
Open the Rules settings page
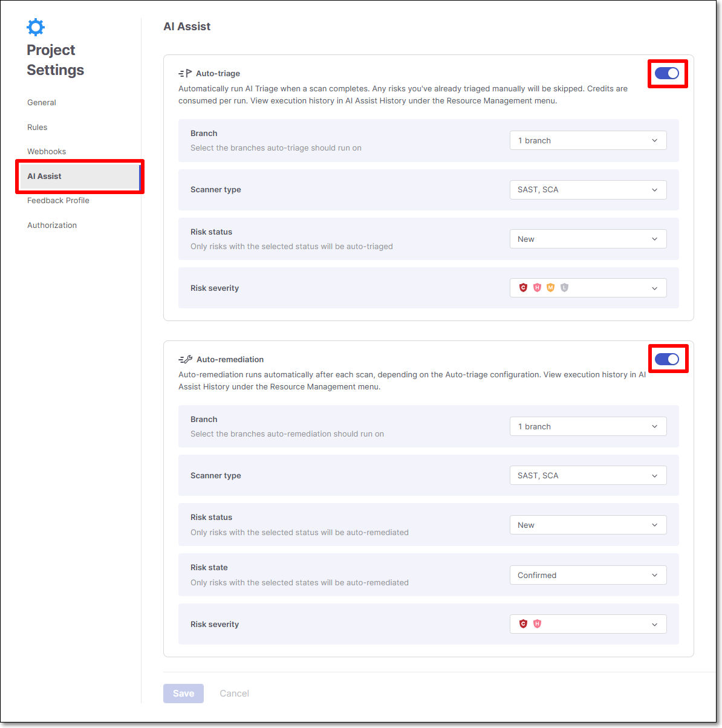coord(37,128)
